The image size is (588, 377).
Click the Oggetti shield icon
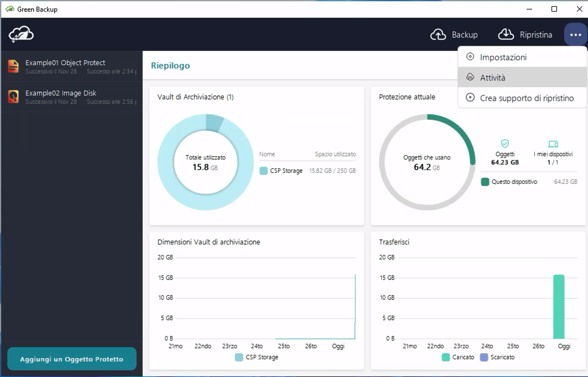tap(505, 144)
